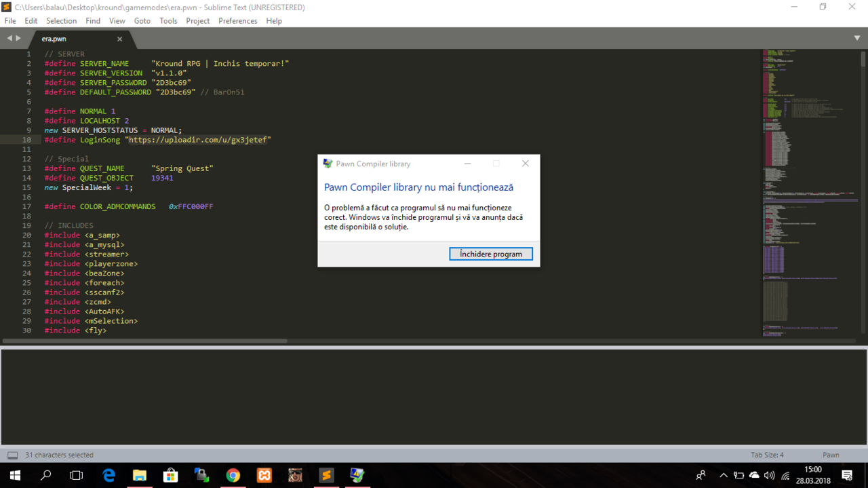Open Wi-Fi network tray icon
This screenshot has height=488, width=868.
[x=785, y=476]
